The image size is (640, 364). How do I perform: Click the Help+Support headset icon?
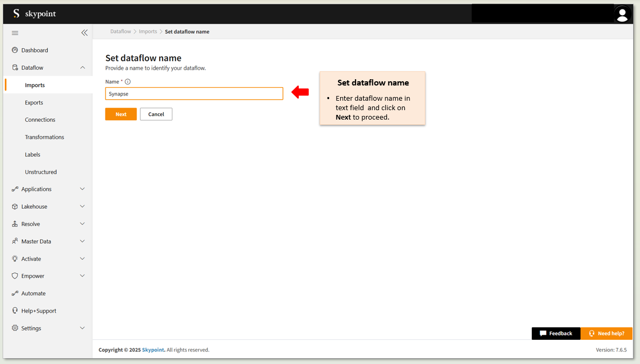pos(15,311)
